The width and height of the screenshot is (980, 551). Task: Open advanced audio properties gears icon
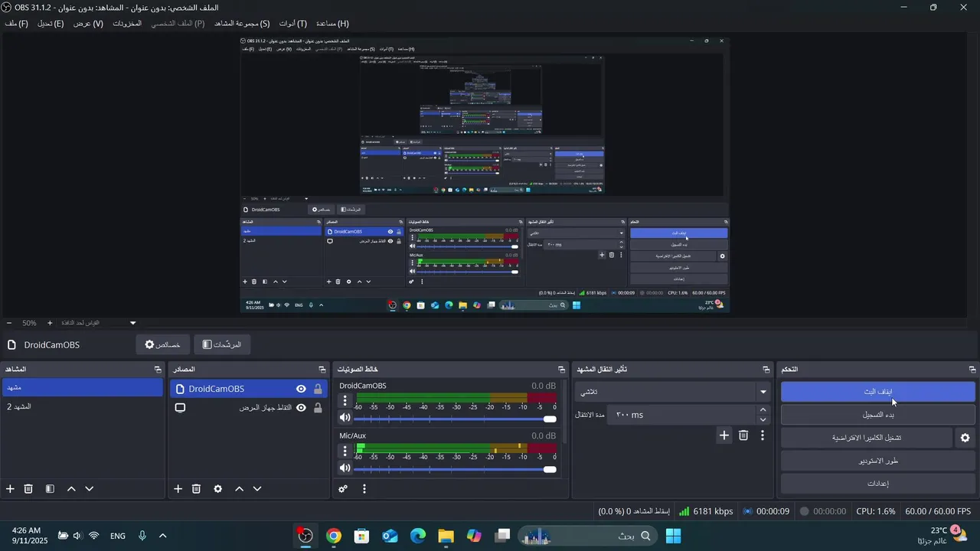point(343,489)
